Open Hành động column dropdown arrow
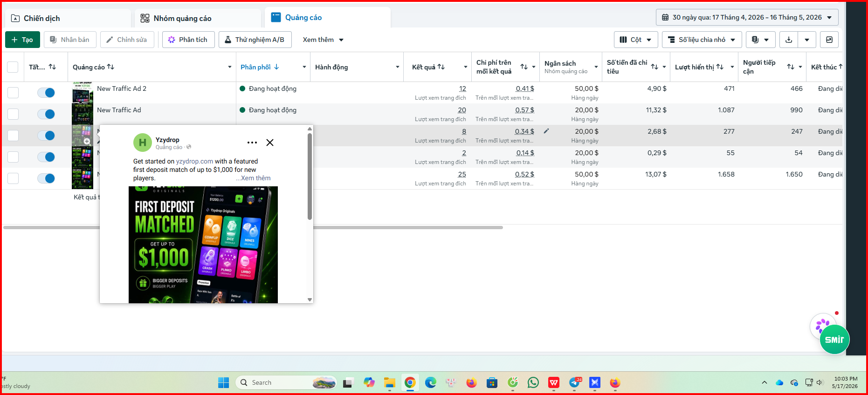Screen dimensions: 868x395 [397, 67]
